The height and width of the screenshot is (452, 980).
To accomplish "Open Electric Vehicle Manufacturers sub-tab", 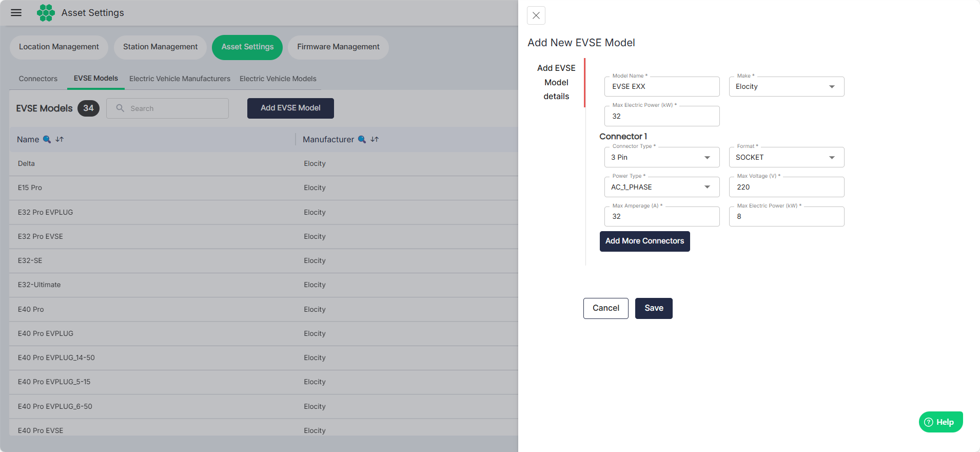I will click(x=180, y=79).
